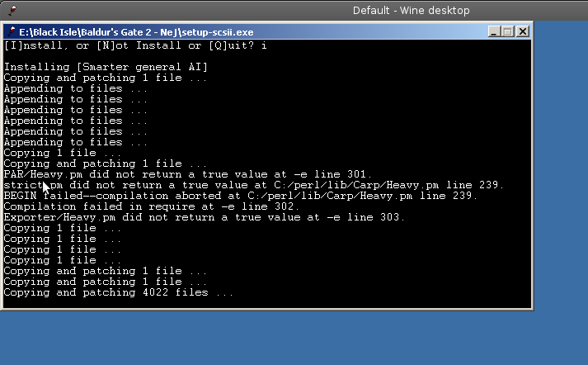Click the [I]nstall option text in the prompt
This screenshot has height=365, width=588.
pos(36,45)
